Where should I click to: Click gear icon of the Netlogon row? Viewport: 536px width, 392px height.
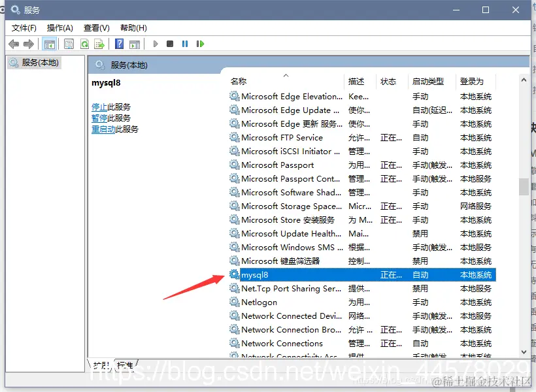point(234,302)
